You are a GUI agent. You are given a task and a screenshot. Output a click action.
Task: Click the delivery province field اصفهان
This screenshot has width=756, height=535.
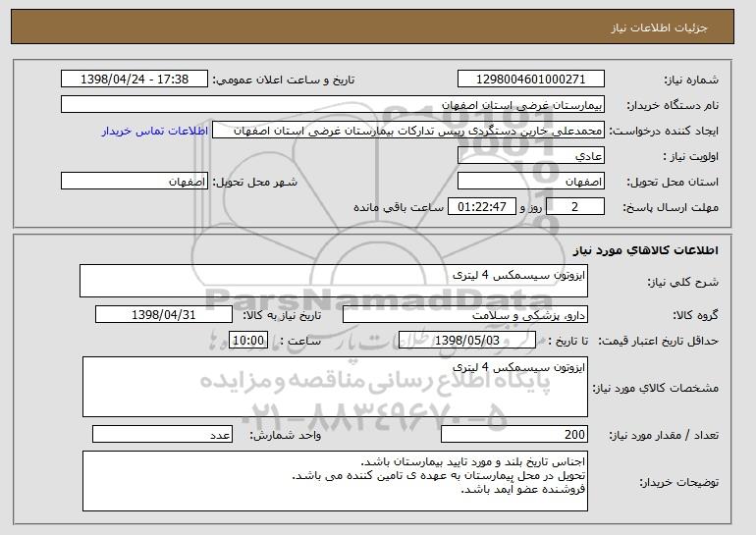point(531,182)
